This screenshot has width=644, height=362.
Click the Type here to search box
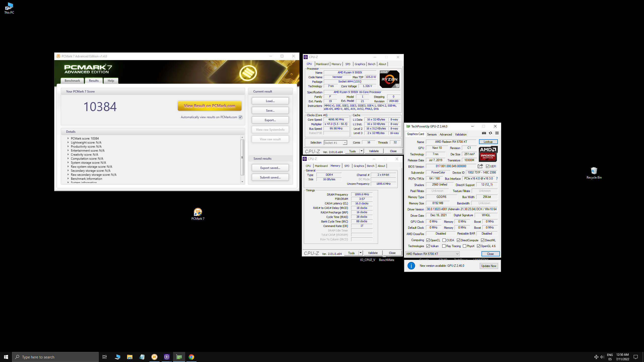point(55,357)
